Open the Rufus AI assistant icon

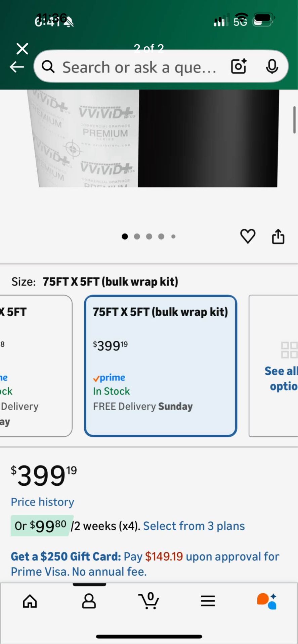pyautogui.click(x=267, y=601)
